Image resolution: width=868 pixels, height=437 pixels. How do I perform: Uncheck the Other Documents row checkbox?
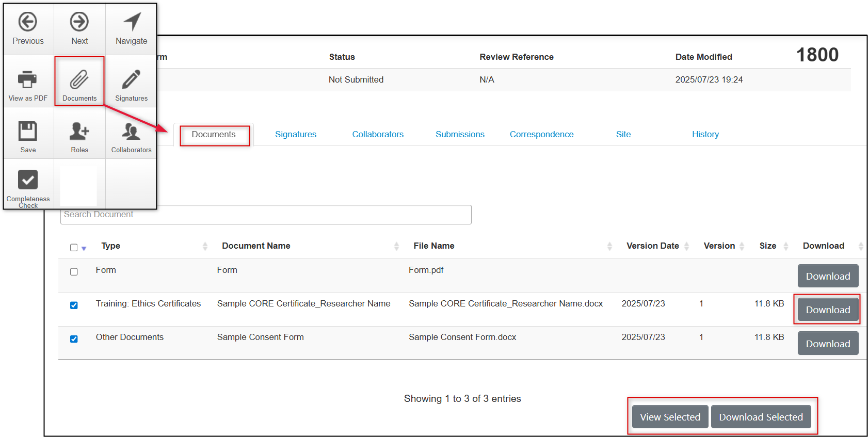[x=74, y=339]
